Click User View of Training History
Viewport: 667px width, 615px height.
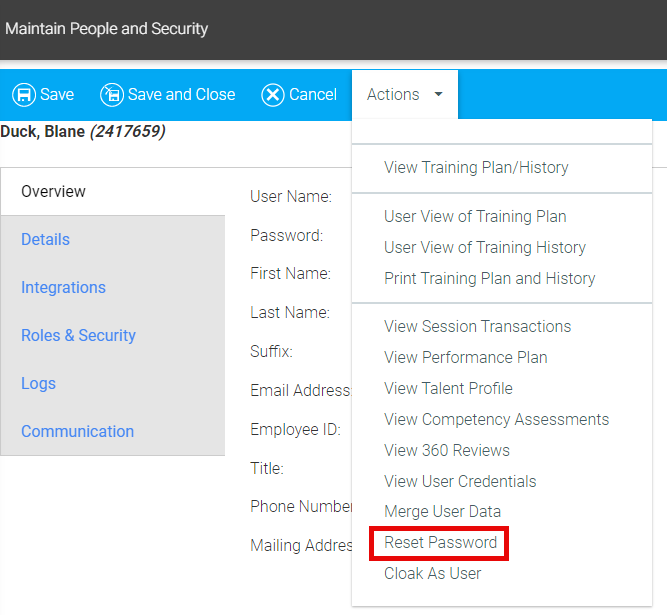tap(485, 247)
